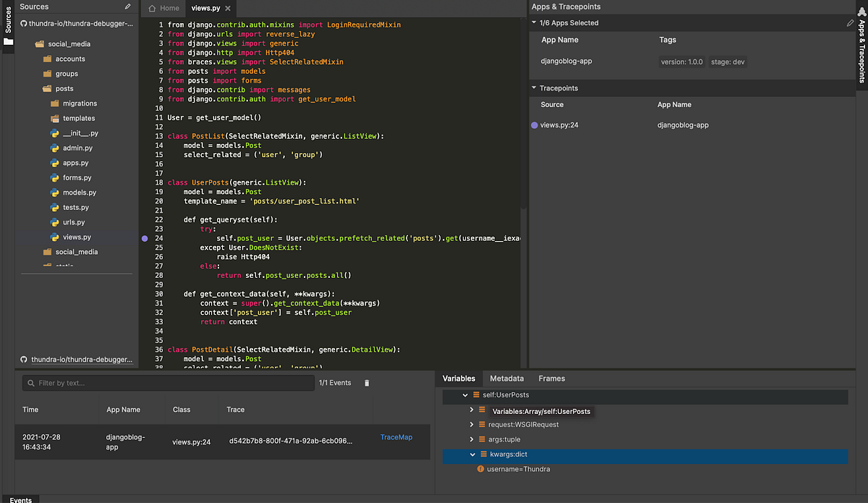Image resolution: width=868 pixels, height=503 pixels.
Task: Click the Time column header in events
Action: pos(30,410)
